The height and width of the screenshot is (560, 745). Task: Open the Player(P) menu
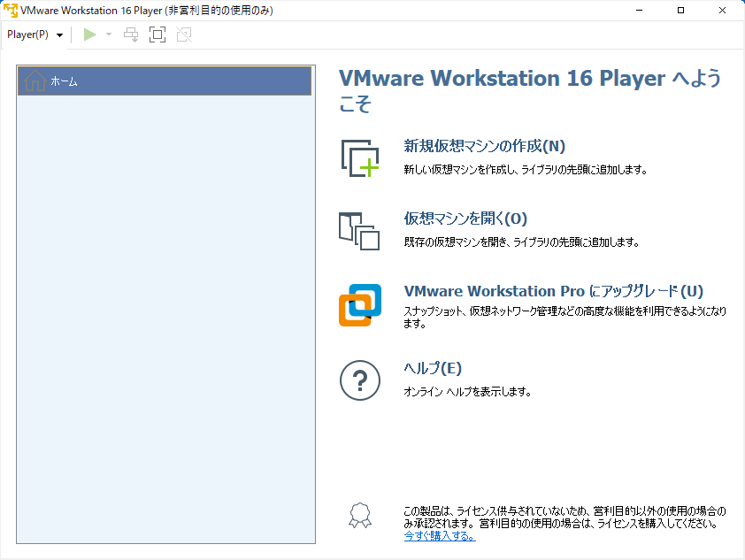pos(35,35)
